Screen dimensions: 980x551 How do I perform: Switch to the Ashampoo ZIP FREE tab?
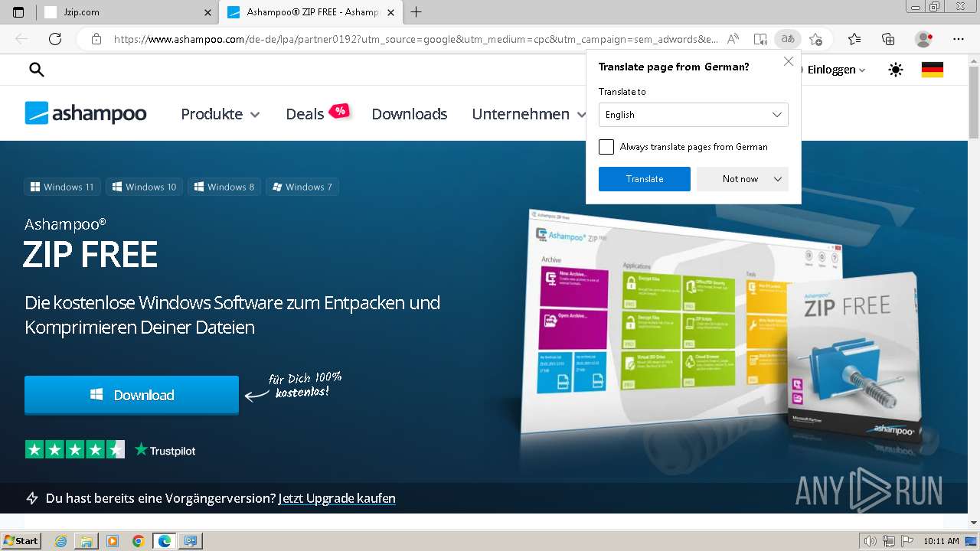(312, 12)
